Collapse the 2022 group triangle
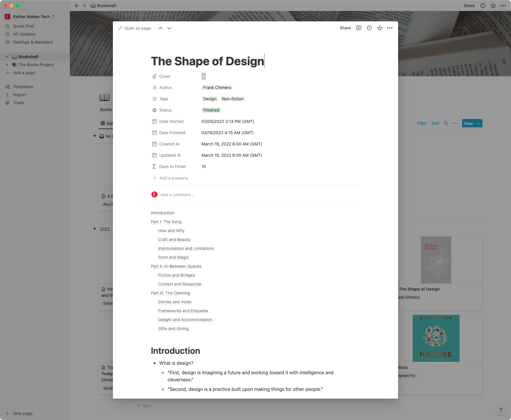Image resolution: width=511 pixels, height=420 pixels. click(x=94, y=229)
